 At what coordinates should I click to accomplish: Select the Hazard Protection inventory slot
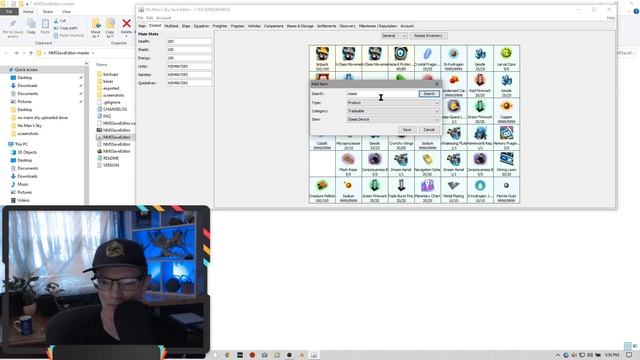(401, 58)
